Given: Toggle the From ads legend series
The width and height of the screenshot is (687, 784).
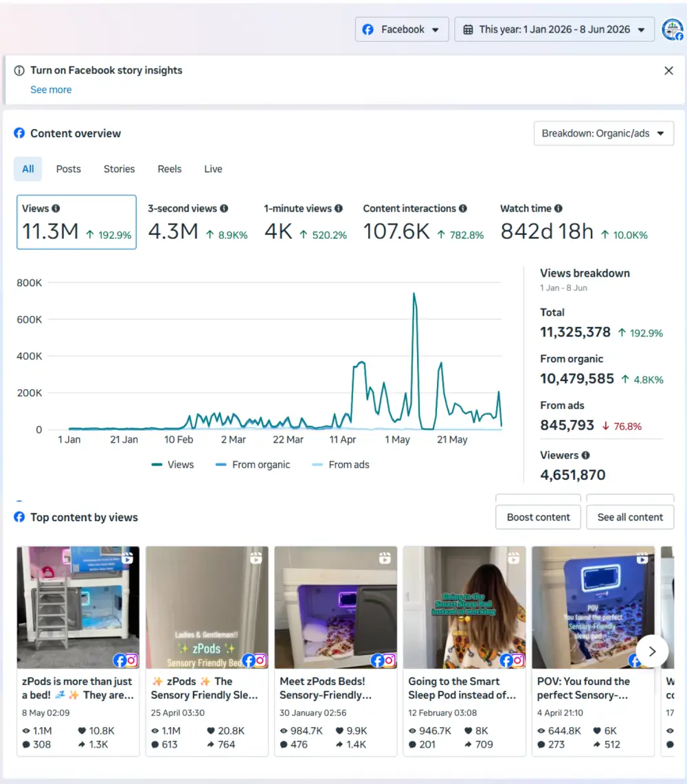Looking at the screenshot, I should click(341, 465).
